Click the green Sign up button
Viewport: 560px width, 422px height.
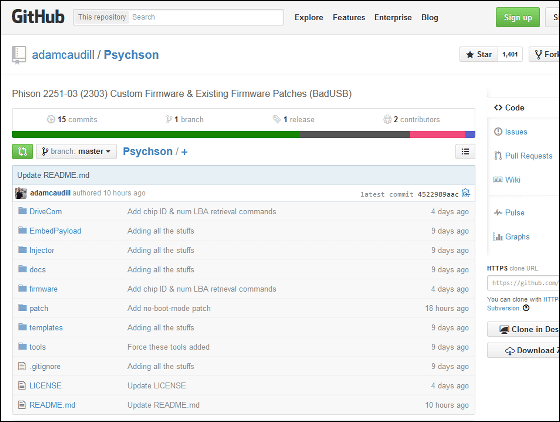coord(518,17)
